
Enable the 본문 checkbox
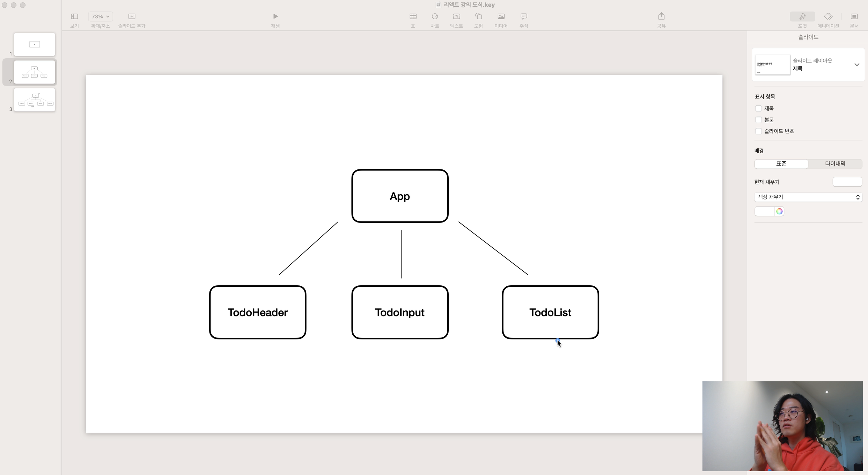point(758,120)
